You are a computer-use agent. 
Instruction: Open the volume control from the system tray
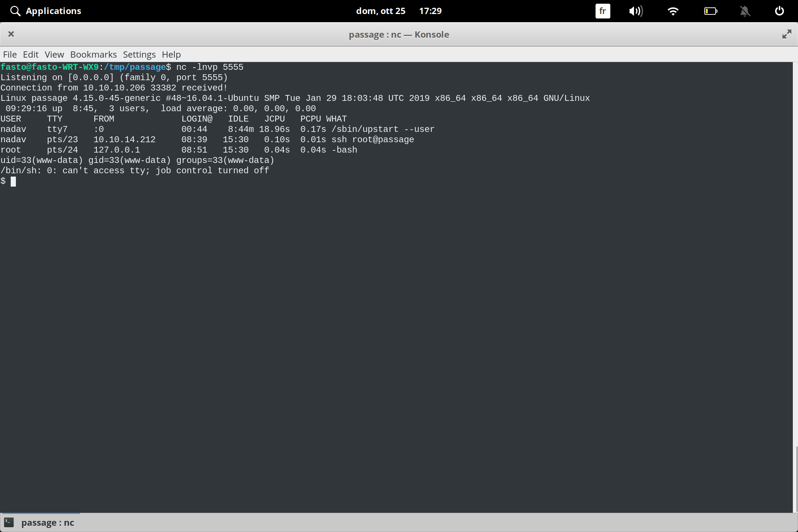tap(636, 11)
